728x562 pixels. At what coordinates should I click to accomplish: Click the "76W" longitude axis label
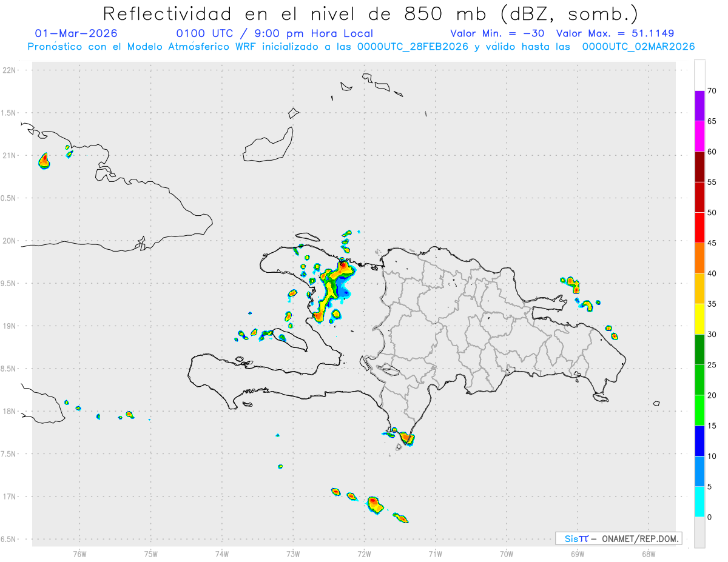pos(79,554)
